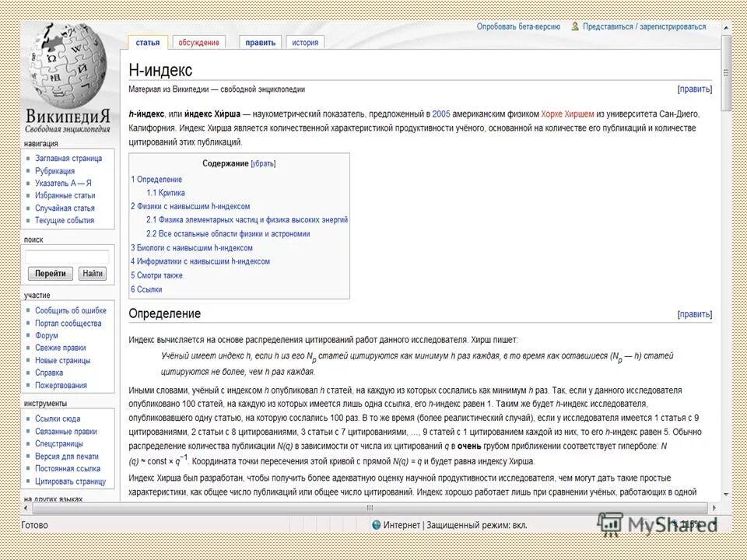Open the Хорхе Хиршем red link
The width and height of the screenshot is (747, 560).
567,114
